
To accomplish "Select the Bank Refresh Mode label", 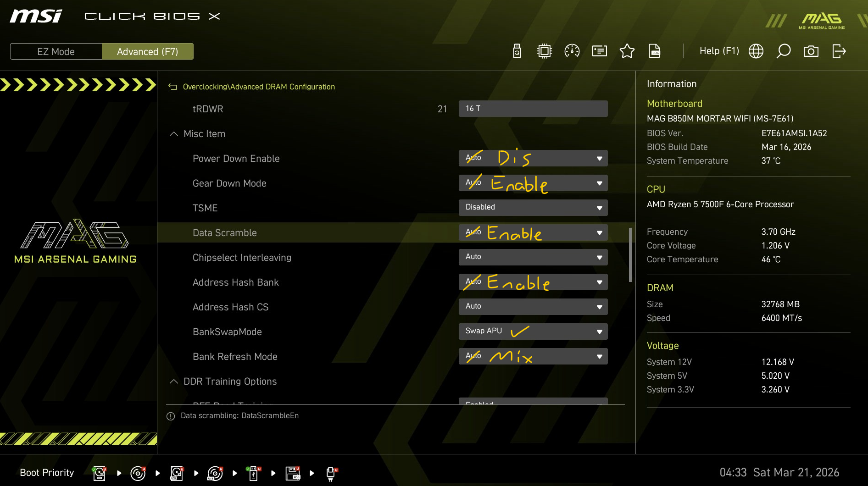I will [x=235, y=357].
